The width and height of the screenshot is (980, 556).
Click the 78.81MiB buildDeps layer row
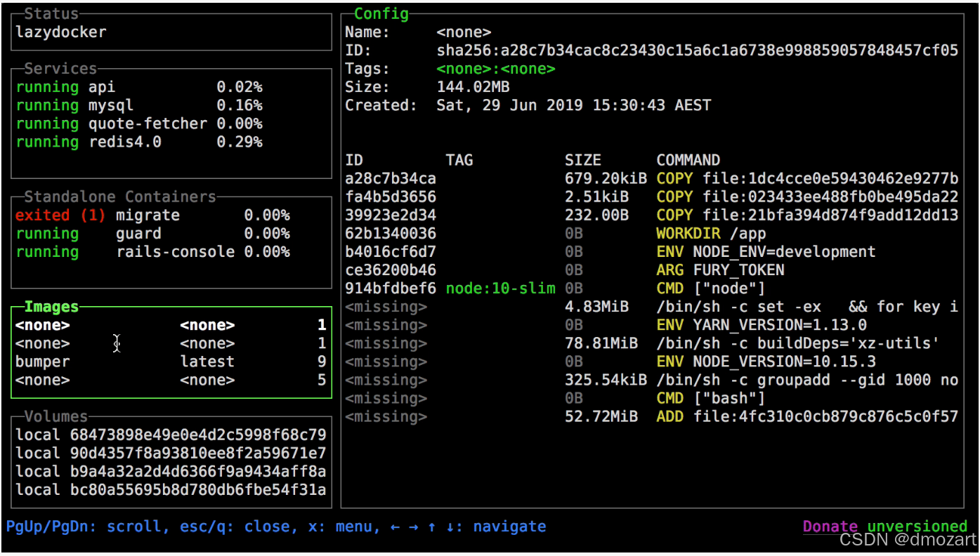click(652, 343)
